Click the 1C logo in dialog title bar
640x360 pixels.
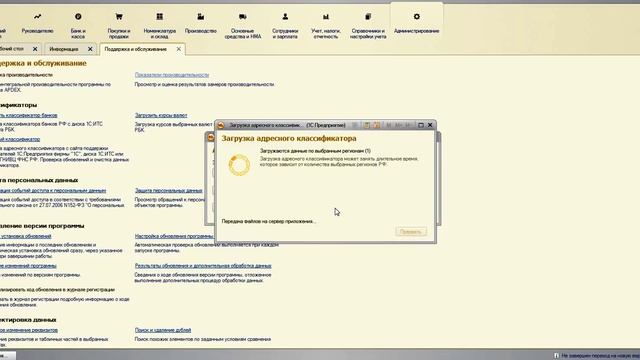pos(221,125)
